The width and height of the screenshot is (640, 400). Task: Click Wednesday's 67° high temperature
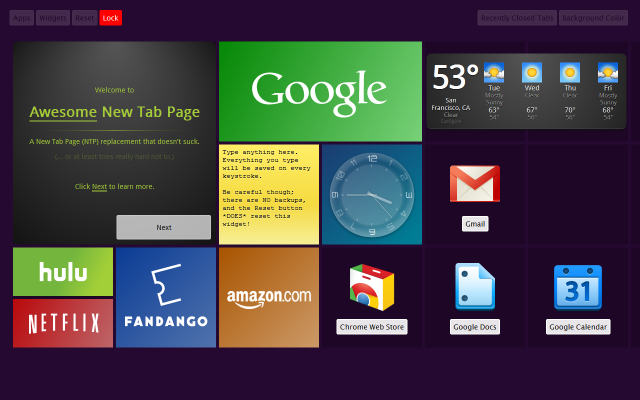pyautogui.click(x=532, y=110)
